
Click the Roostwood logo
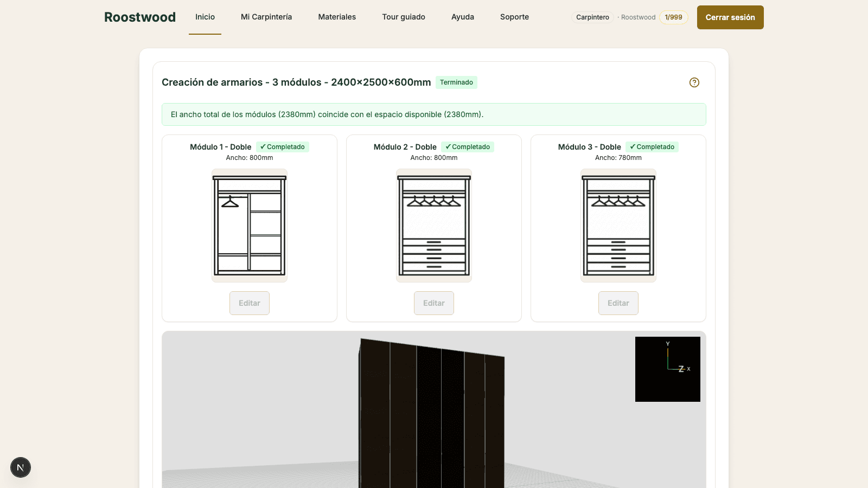[x=140, y=17]
